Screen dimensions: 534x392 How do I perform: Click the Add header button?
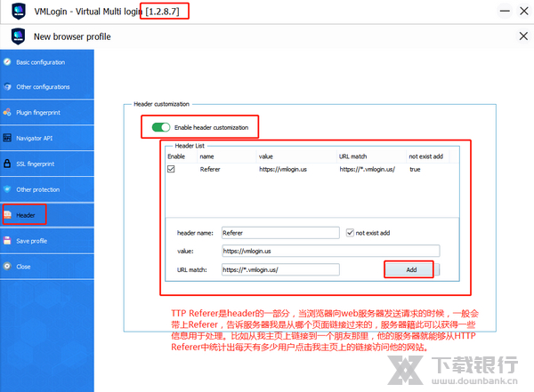tap(411, 269)
